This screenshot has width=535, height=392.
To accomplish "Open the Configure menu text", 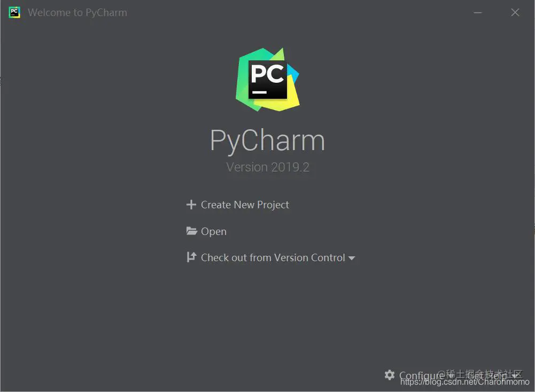I will [422, 375].
